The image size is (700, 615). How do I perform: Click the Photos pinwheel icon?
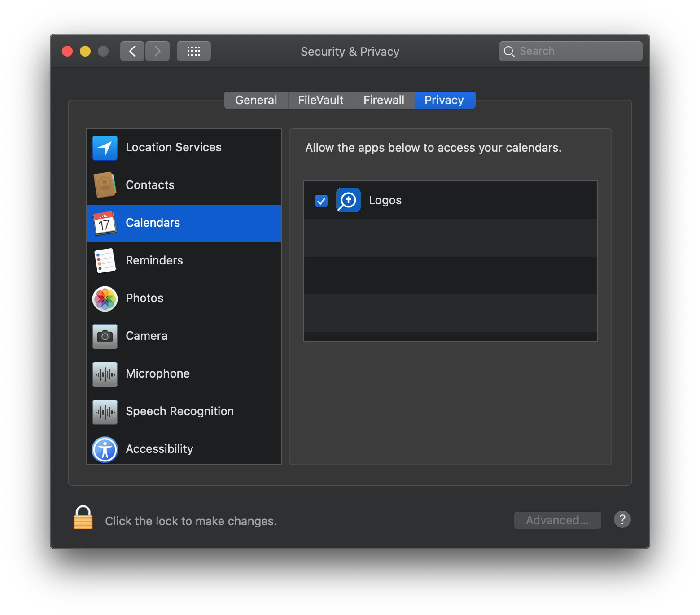tap(105, 299)
